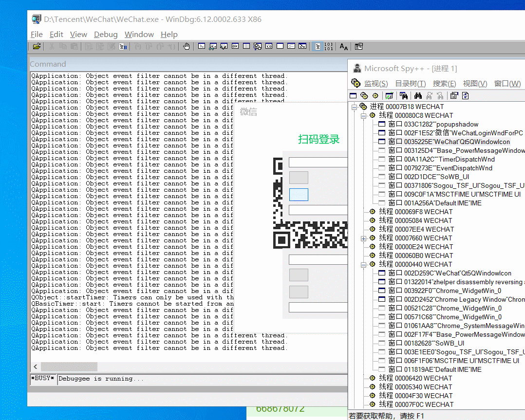Viewport: 525px width, 420px height.
Task: Turn Source mode off (101 icon)
Action: coord(328,47)
